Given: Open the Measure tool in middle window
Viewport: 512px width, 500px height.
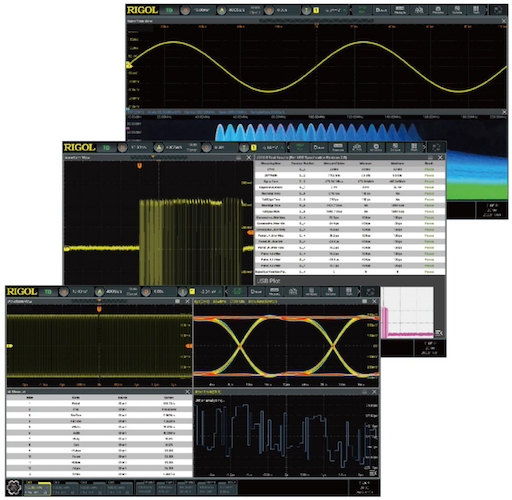Looking at the screenshot, I should click(x=338, y=147).
